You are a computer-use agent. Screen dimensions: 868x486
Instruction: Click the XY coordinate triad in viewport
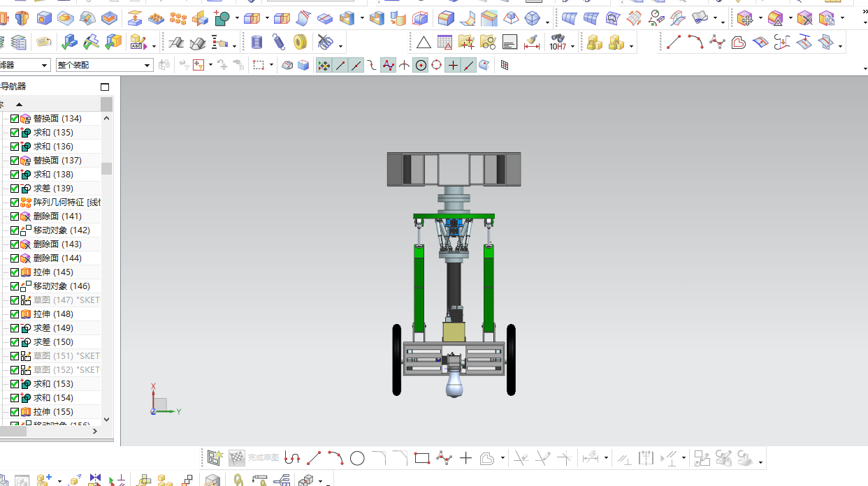tap(165, 399)
